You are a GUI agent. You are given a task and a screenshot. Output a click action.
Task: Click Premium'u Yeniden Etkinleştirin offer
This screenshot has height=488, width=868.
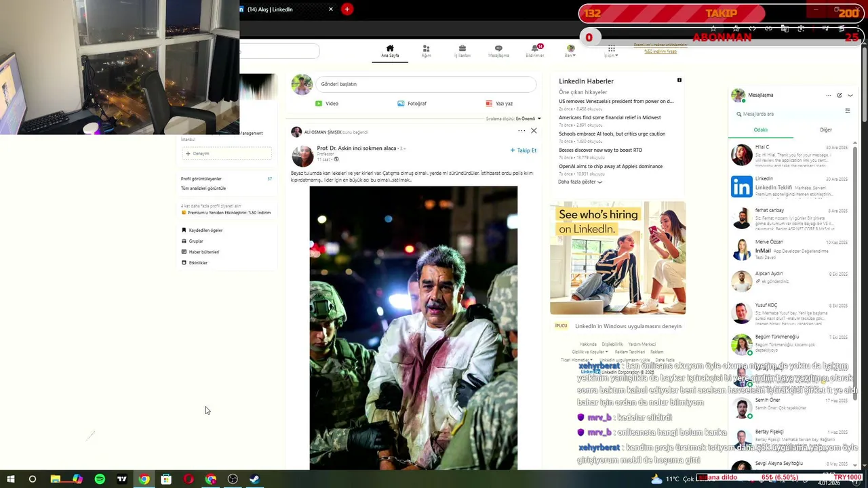(226, 213)
